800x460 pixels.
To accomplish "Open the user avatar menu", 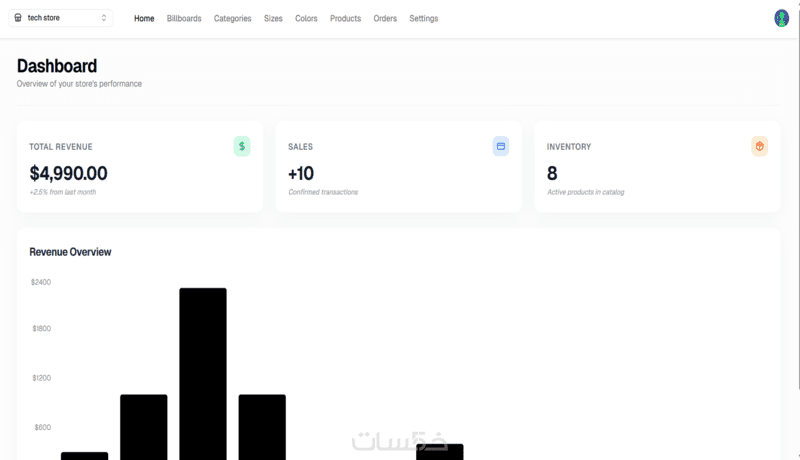I will click(781, 18).
